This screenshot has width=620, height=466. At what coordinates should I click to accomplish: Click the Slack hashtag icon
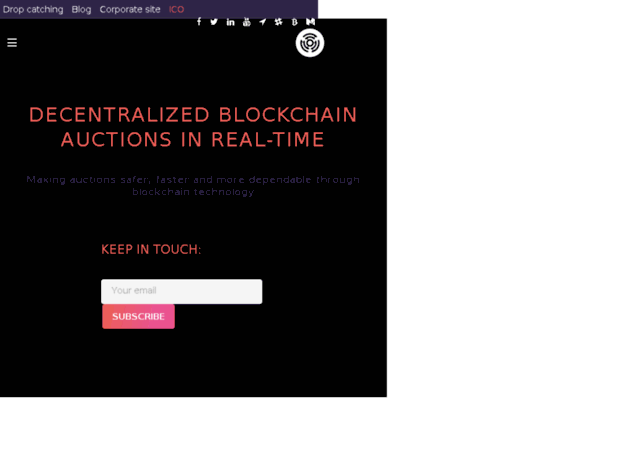278,22
